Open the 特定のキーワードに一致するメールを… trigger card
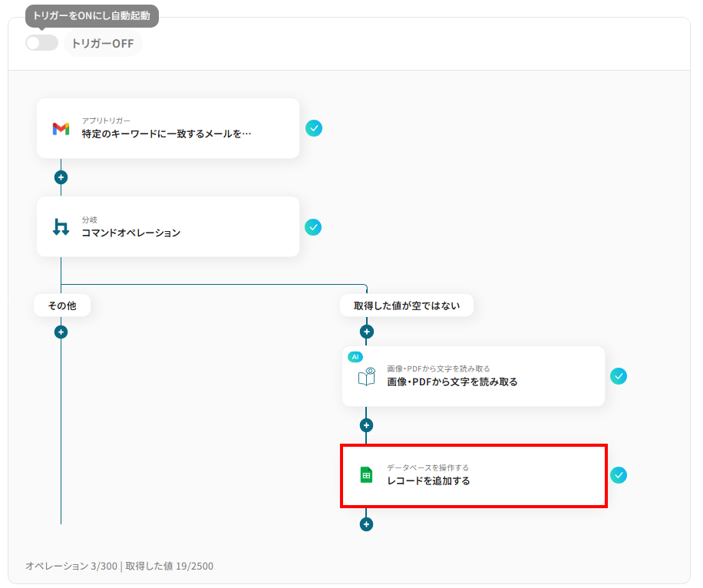Screen dimensions: 703x588 tap(168, 128)
